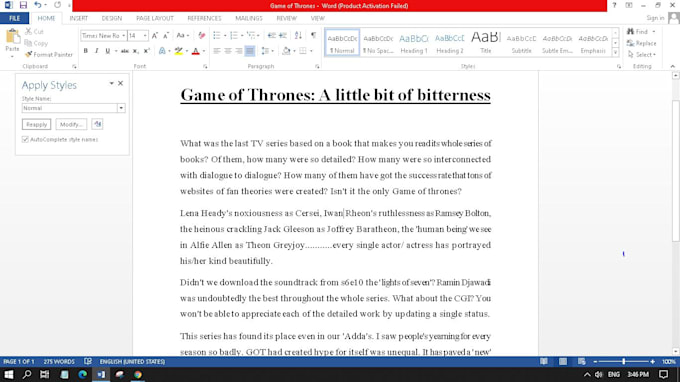Clear all formatting
The width and height of the screenshot is (680, 382).
(x=202, y=36)
